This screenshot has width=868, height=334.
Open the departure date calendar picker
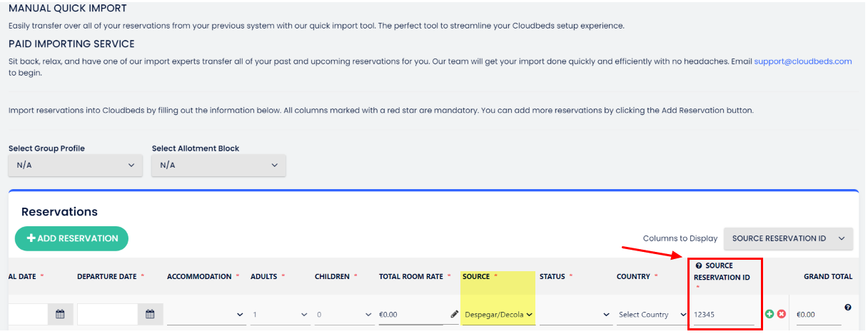click(x=150, y=314)
